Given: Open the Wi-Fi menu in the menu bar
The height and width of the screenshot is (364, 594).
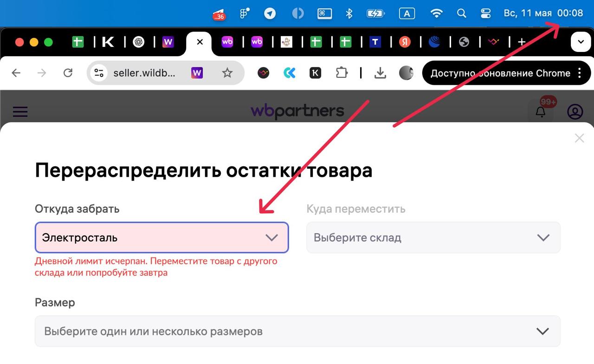Looking at the screenshot, I should (x=436, y=13).
